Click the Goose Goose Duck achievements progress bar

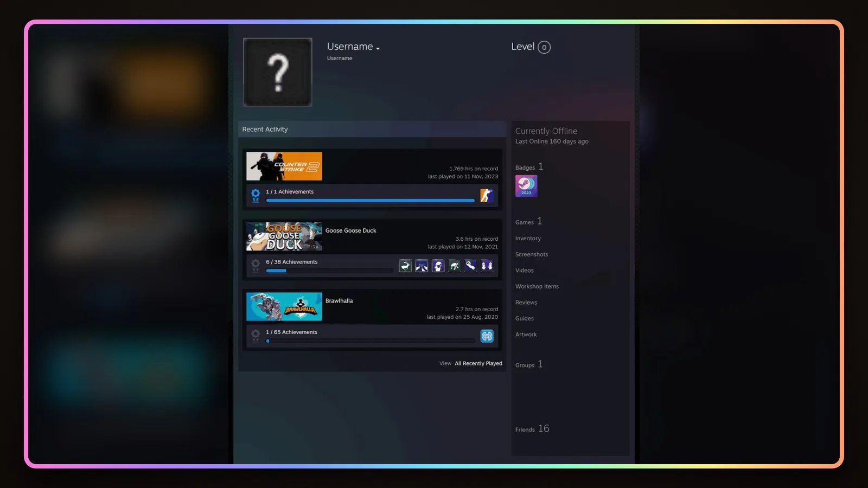pyautogui.click(x=329, y=271)
